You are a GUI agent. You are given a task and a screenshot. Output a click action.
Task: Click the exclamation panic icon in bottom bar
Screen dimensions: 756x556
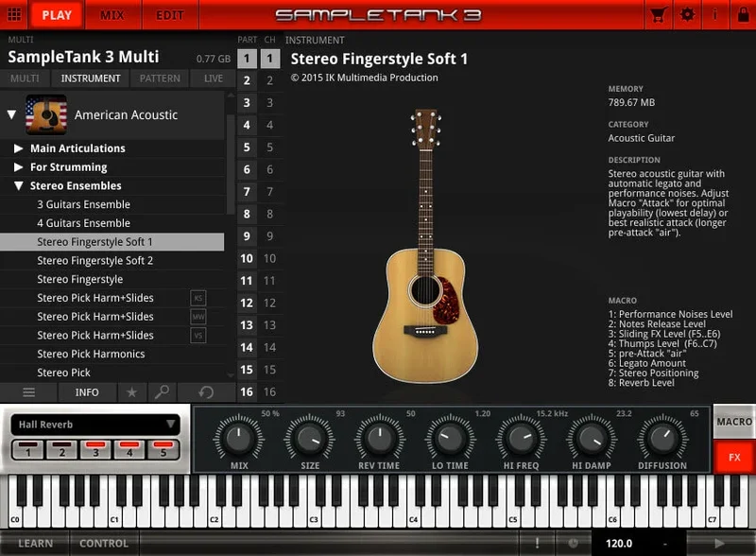[x=537, y=543]
